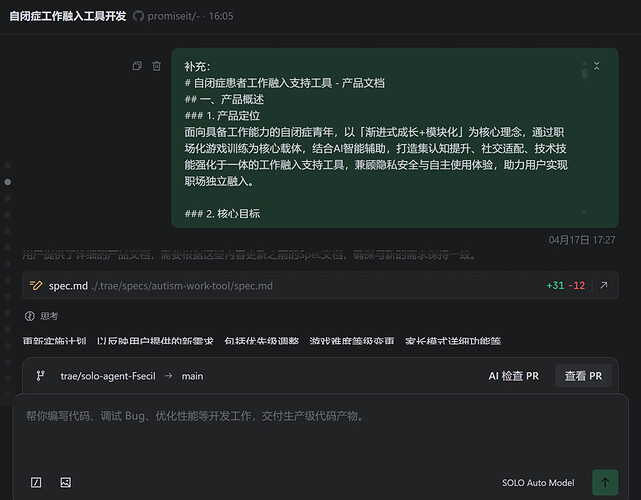Open spec.md in external view arrow
The image size is (641, 500).
tap(604, 285)
